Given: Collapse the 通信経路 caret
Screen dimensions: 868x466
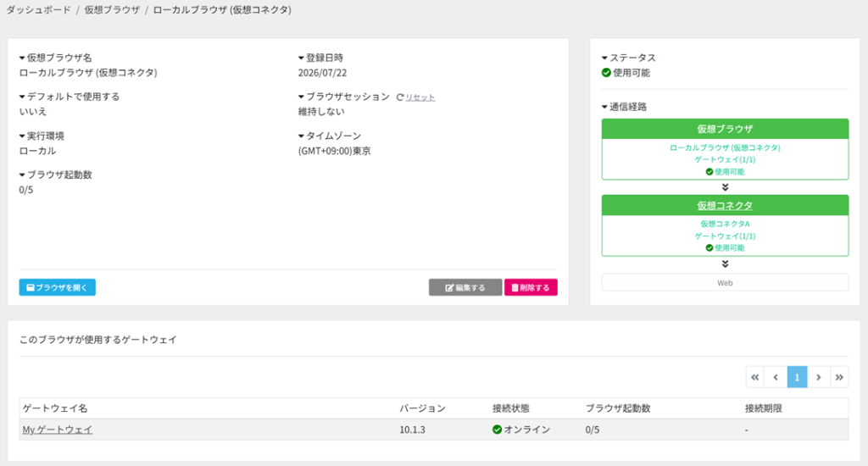Looking at the screenshot, I should [604, 107].
